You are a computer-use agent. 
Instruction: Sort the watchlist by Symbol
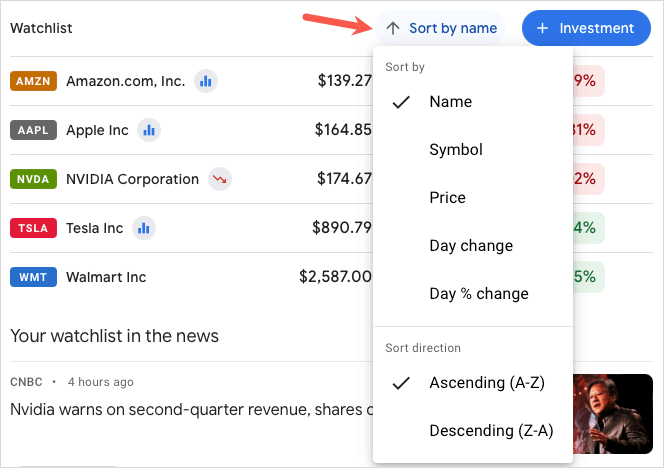pyautogui.click(x=456, y=150)
